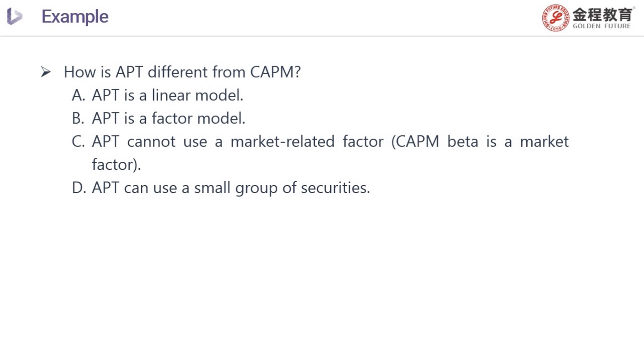Choose answer letter C
The height and width of the screenshot is (358, 644).
(78, 141)
